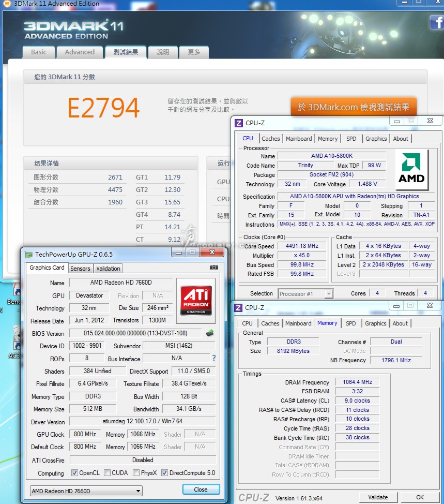Screen dimensions: 444x504
Task: Click the orange 3DMark.com view results button
Action: (354, 107)
